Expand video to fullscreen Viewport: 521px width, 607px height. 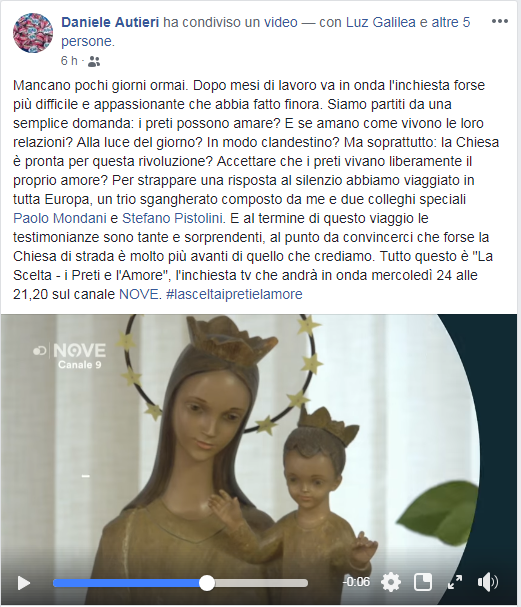point(455,582)
